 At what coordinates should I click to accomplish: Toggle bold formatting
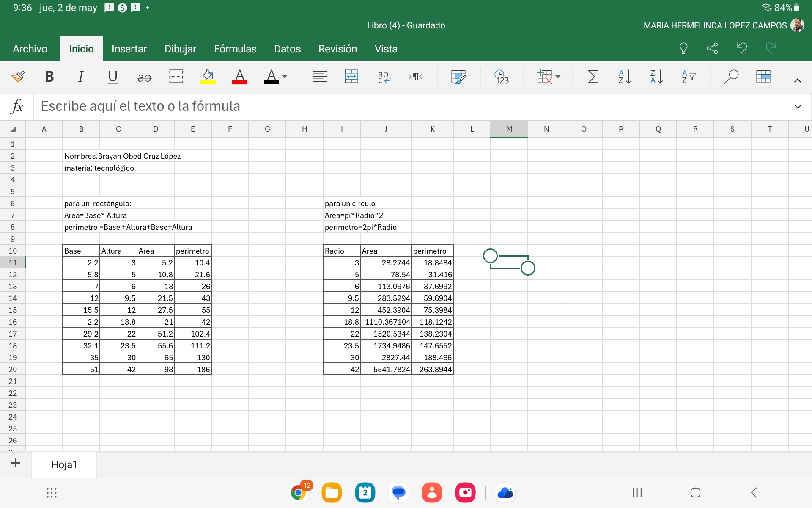click(x=49, y=77)
